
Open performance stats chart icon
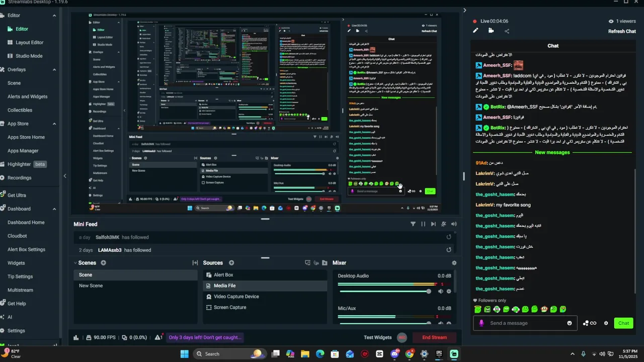point(76,338)
